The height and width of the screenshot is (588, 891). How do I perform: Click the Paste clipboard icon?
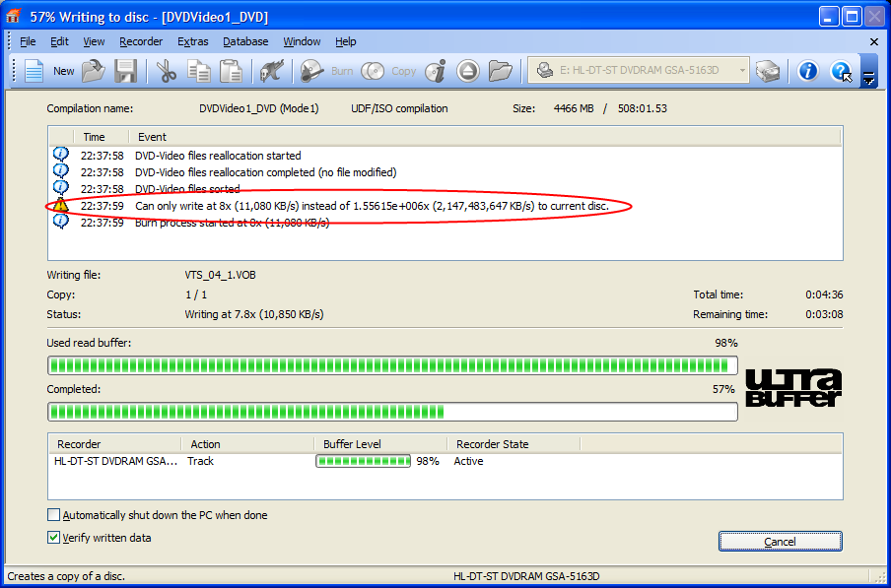232,71
